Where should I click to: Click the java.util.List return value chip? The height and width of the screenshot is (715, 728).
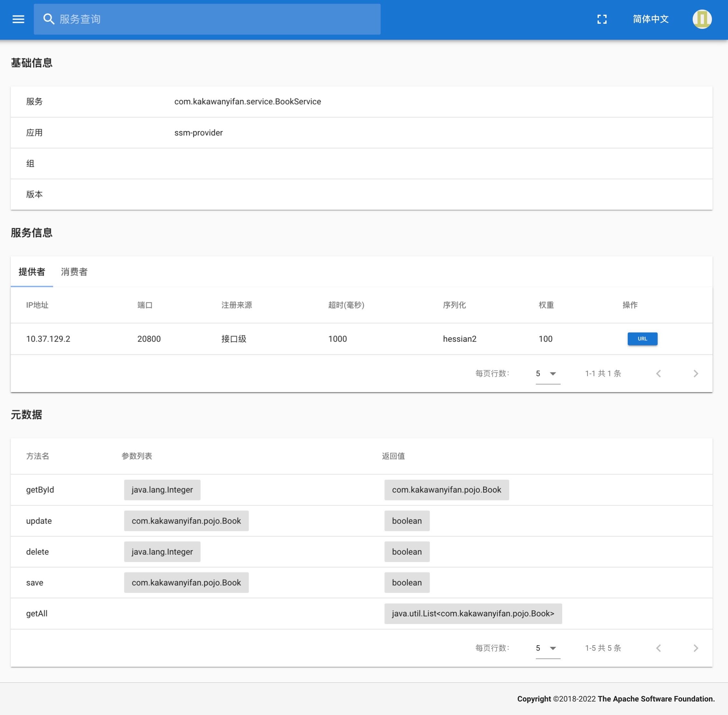tap(473, 613)
